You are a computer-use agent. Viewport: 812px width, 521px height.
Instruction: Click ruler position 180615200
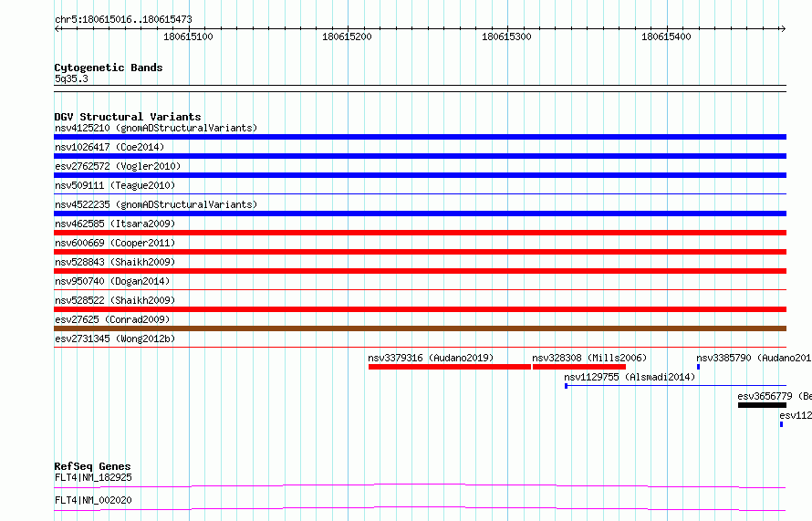click(x=347, y=36)
